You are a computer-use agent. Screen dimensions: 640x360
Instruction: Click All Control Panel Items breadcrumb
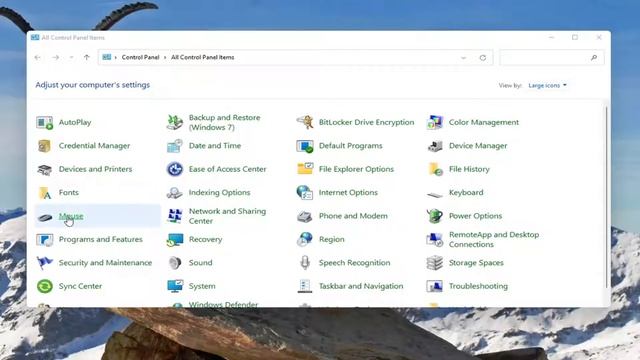click(x=202, y=58)
